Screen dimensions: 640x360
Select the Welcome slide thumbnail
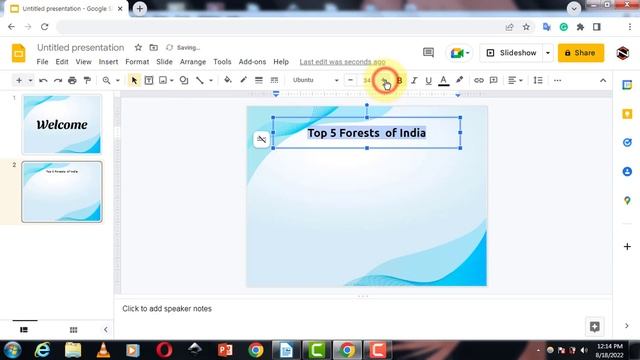(x=62, y=124)
